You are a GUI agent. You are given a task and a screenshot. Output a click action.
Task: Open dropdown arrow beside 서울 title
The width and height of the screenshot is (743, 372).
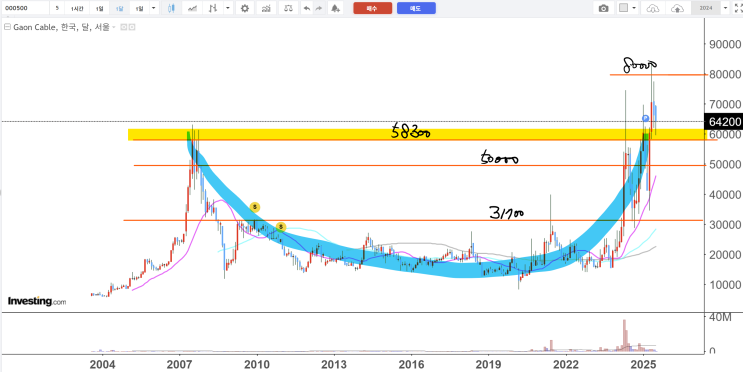coord(114,27)
